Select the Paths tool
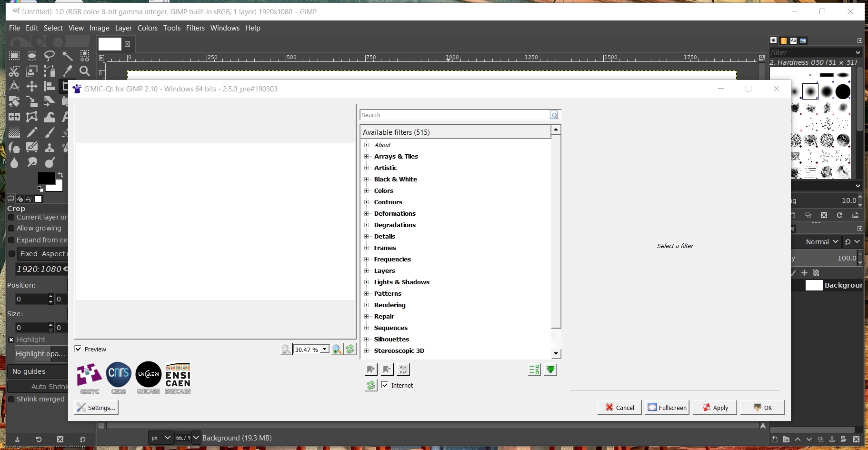868x450 pixels. point(50,71)
